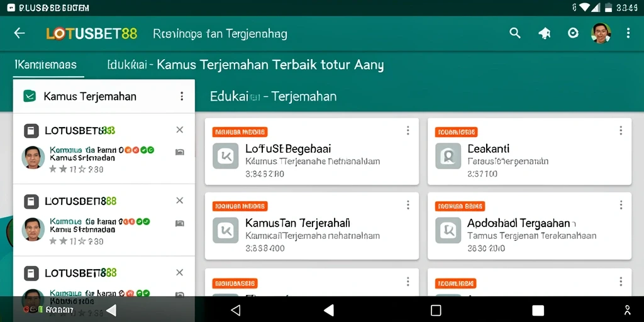Image resolution: width=644 pixels, height=322 pixels.
Task: Click orange badge on KamusTan Terjerahafi card
Action: point(240,206)
